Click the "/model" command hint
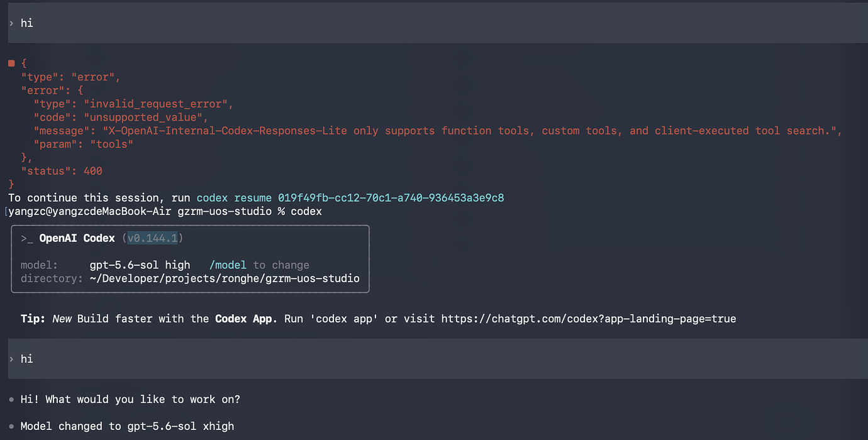The height and width of the screenshot is (440, 868). 228,265
